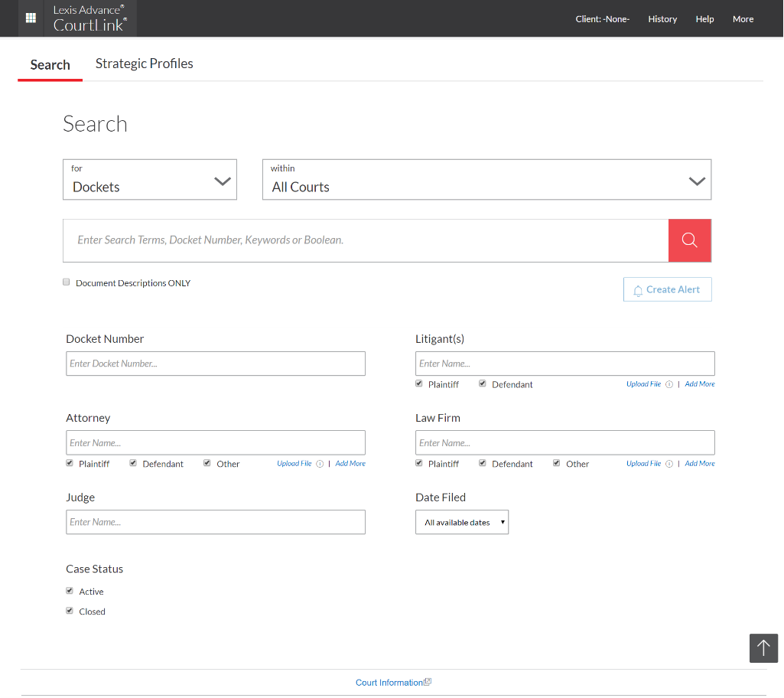Click Add More link under Law Firm
This screenshot has width=784, height=698.
[700, 464]
